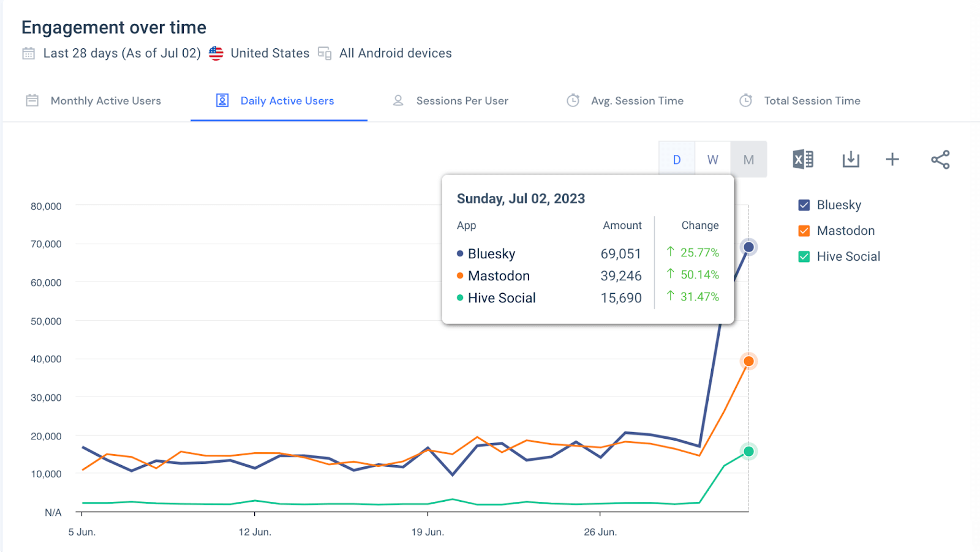
Task: Click the download chart icon
Action: coord(851,159)
